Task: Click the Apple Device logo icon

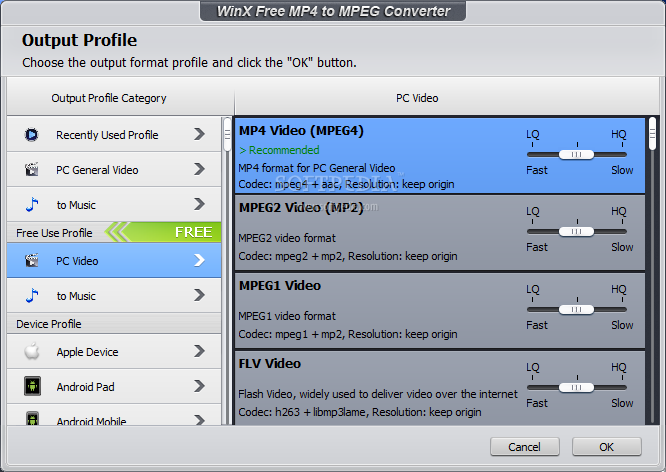Action: pyautogui.click(x=32, y=352)
